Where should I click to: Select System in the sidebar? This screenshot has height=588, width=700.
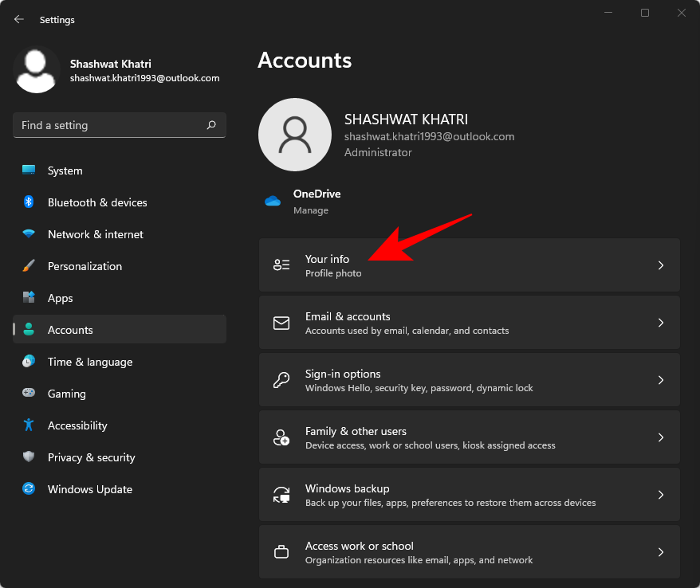(64, 171)
